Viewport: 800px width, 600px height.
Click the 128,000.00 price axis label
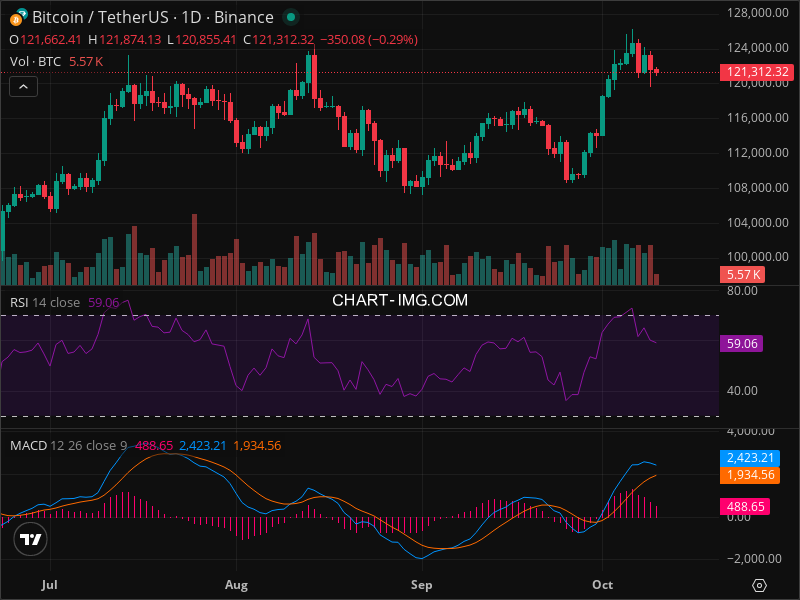point(756,13)
